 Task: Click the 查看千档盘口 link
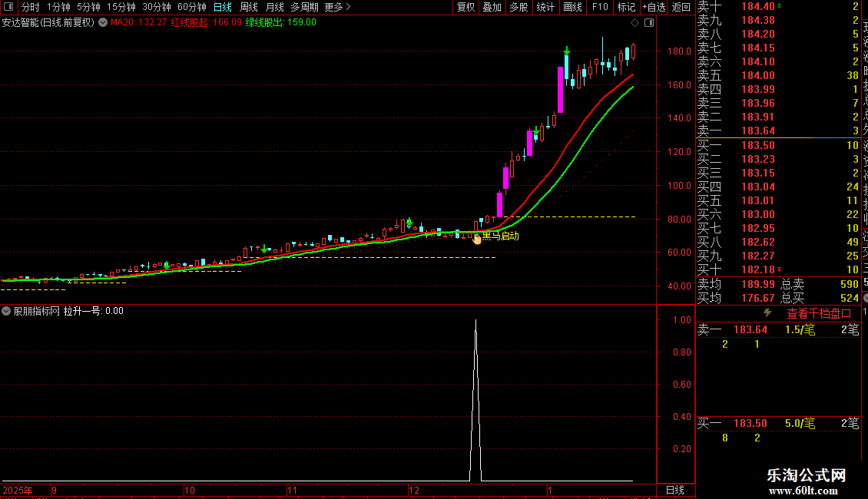point(819,314)
